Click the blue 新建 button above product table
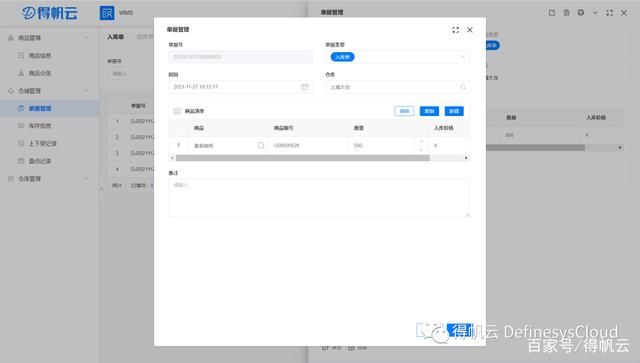 tap(454, 111)
